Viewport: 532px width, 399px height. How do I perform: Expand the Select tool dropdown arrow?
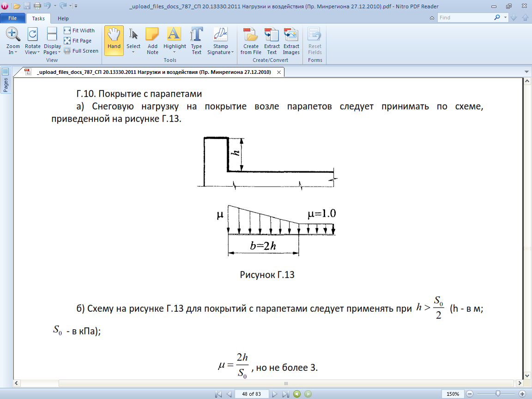coord(133,52)
